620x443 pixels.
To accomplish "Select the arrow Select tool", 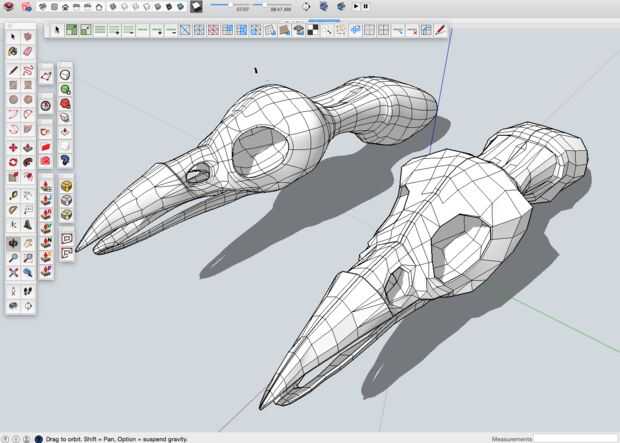I will [x=13, y=37].
